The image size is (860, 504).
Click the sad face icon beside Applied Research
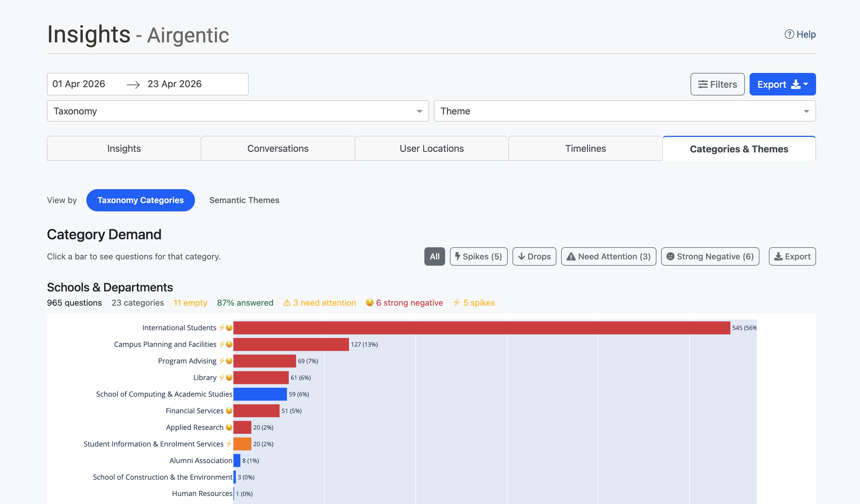[229, 427]
